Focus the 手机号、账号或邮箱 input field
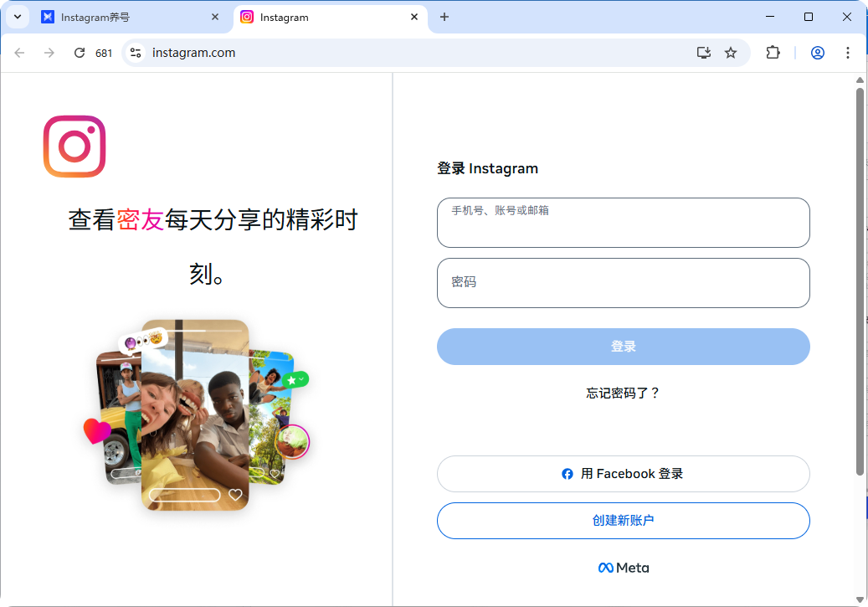The width and height of the screenshot is (868, 607). coord(623,222)
